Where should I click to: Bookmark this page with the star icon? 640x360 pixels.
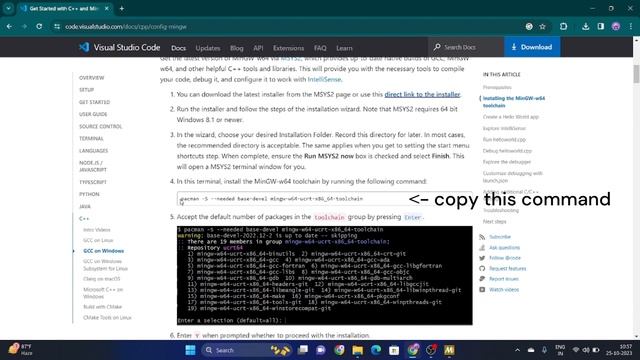(x=542, y=27)
